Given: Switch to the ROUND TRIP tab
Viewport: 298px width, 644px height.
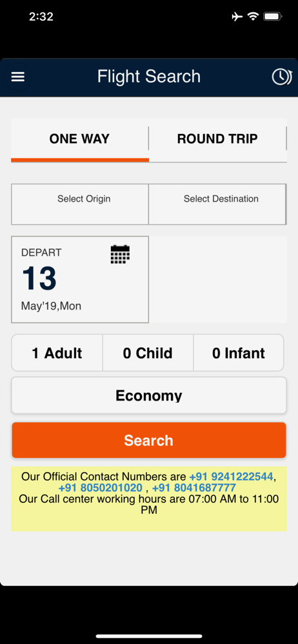Looking at the screenshot, I should coord(217,139).
